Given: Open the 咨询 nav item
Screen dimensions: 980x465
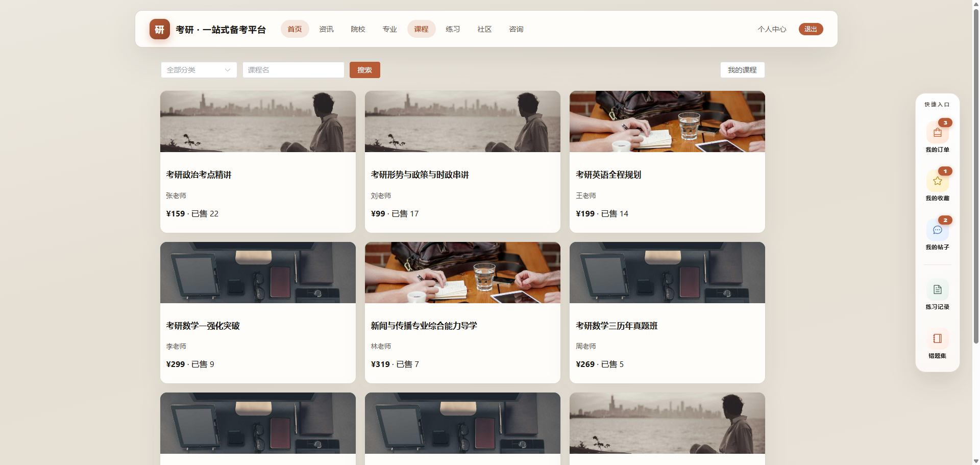Looking at the screenshot, I should [x=516, y=29].
